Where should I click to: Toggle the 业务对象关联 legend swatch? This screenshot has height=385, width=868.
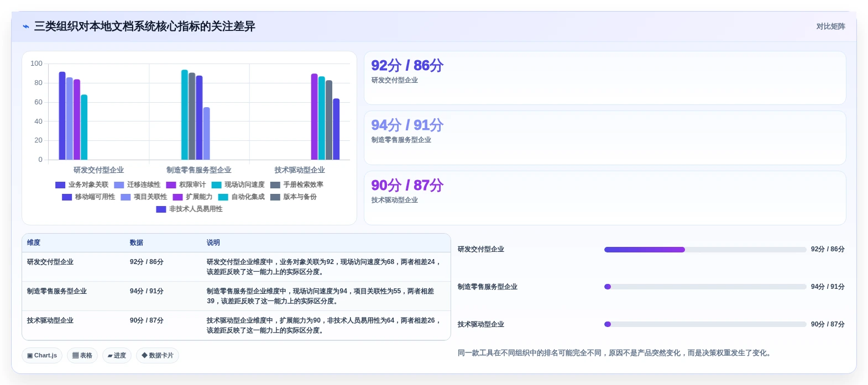60,185
